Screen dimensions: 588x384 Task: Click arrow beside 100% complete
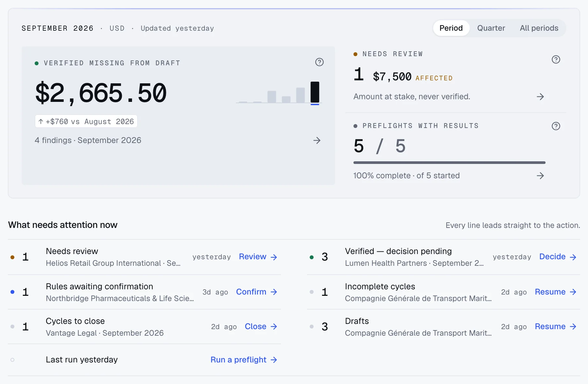click(540, 176)
